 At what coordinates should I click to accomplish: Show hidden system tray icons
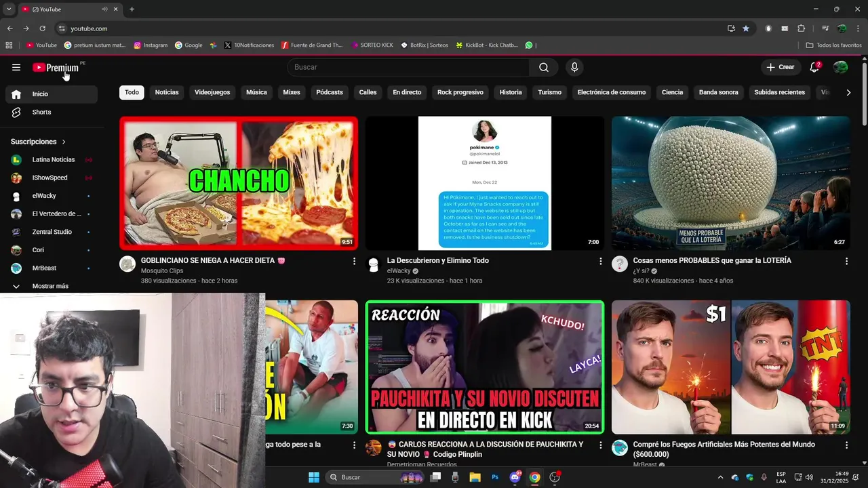(720, 477)
